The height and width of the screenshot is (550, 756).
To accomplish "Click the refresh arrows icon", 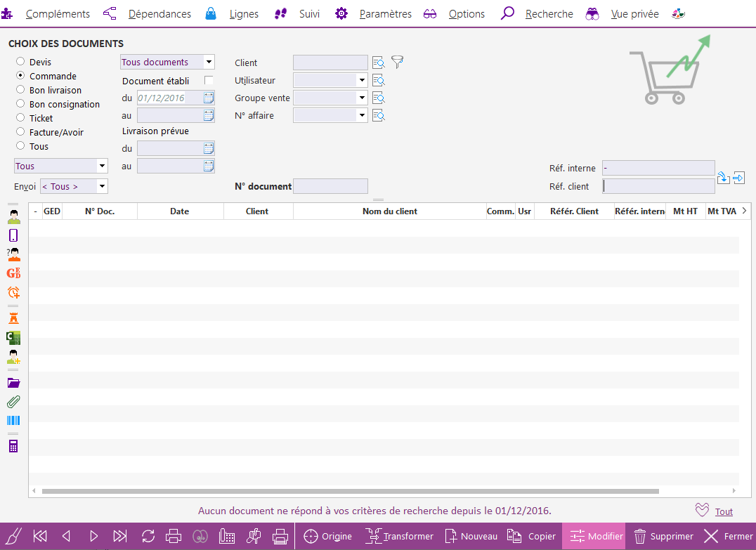I will 148,537.
